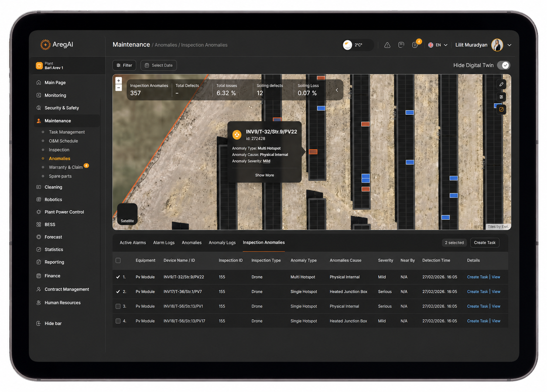Switch to Anomalies tab
The height and width of the screenshot is (392, 547).
tap(192, 243)
